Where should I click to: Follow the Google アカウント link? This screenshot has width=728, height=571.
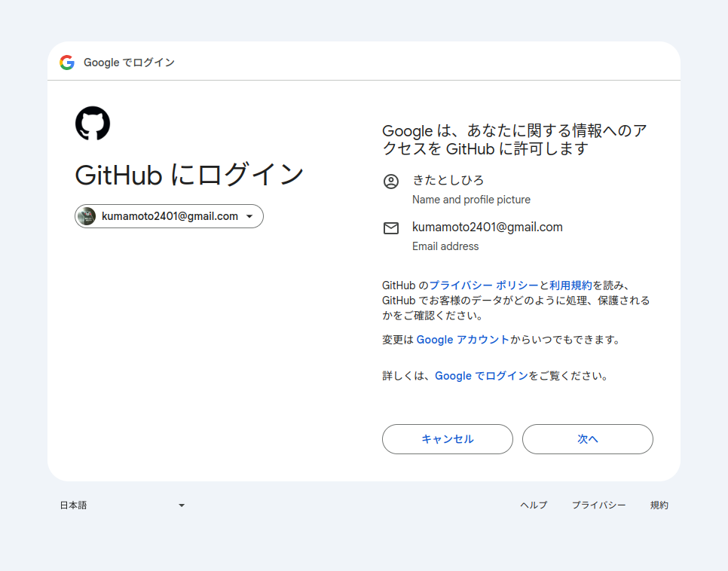coord(463,340)
